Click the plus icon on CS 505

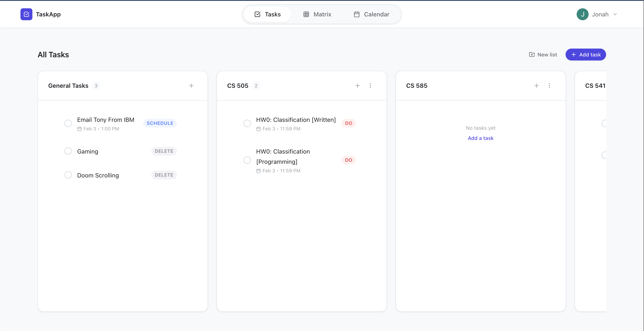(x=358, y=85)
